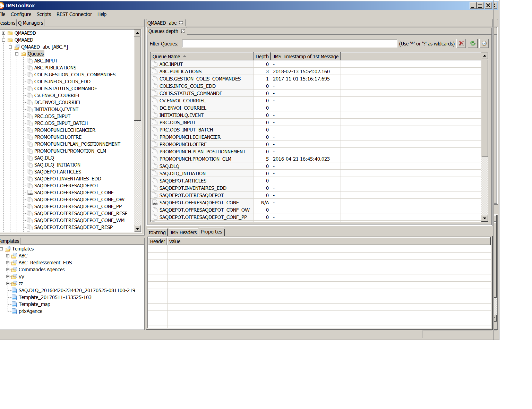Select PROMOPUNCH.ECHEANCIER in the session tree
Image resolution: width=532 pixels, height=409 pixels.
65,130
